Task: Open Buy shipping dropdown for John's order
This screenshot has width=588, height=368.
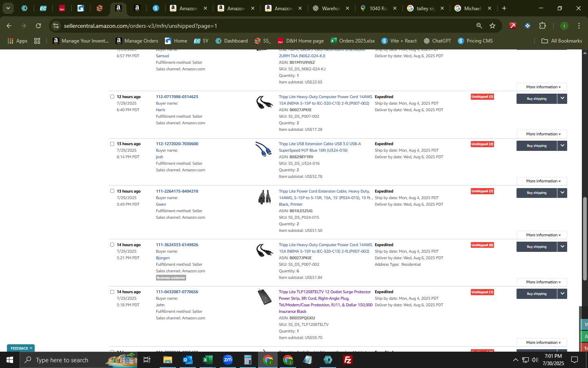Action: (562, 294)
